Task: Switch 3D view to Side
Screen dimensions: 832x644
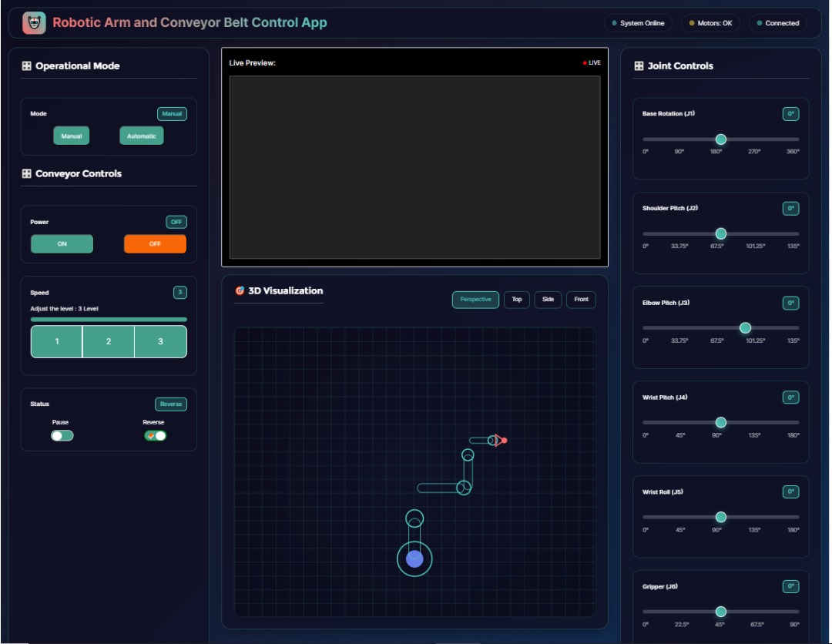Action: (x=548, y=300)
